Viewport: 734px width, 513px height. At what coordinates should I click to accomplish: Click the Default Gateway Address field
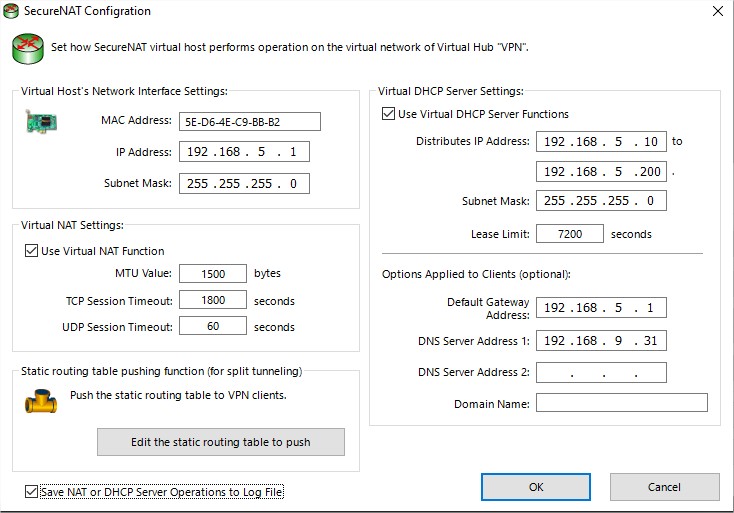[x=601, y=308]
